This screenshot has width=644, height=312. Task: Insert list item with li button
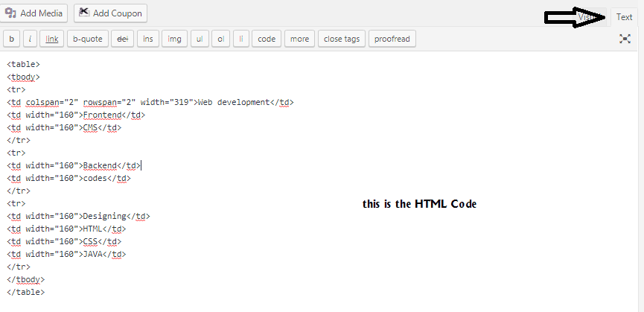click(241, 39)
